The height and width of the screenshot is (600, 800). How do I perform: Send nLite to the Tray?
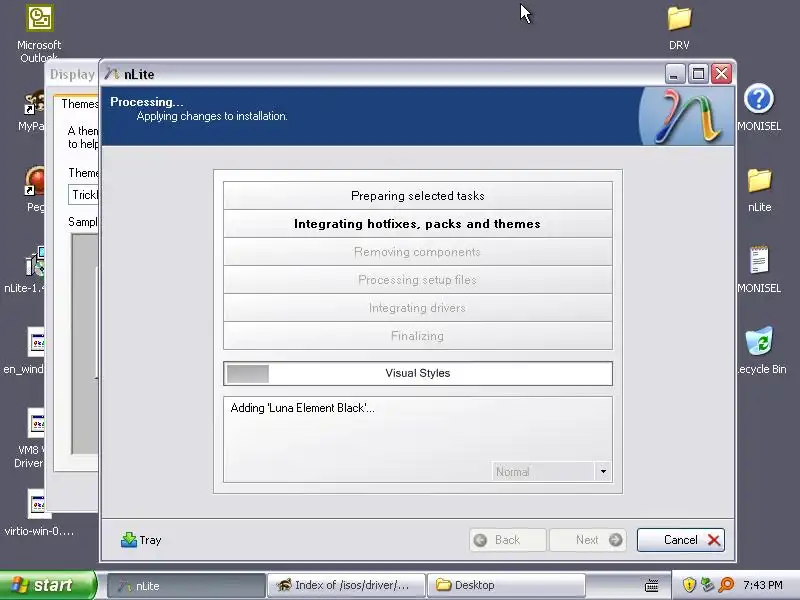click(141, 540)
